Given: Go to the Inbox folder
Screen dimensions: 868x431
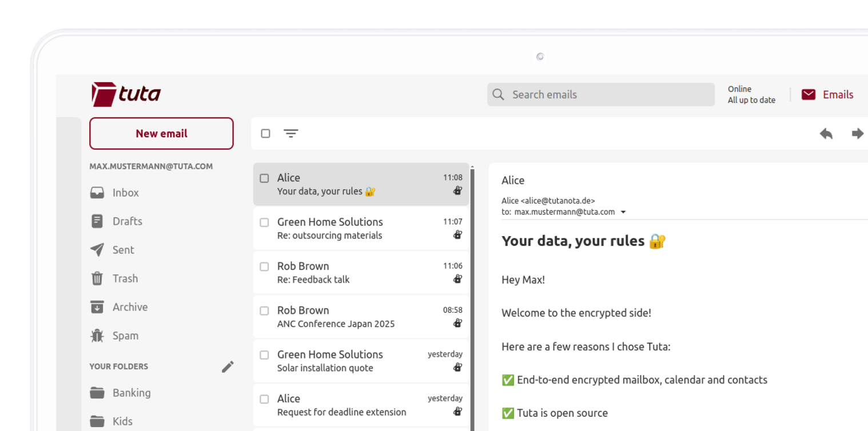Looking at the screenshot, I should coord(125,193).
